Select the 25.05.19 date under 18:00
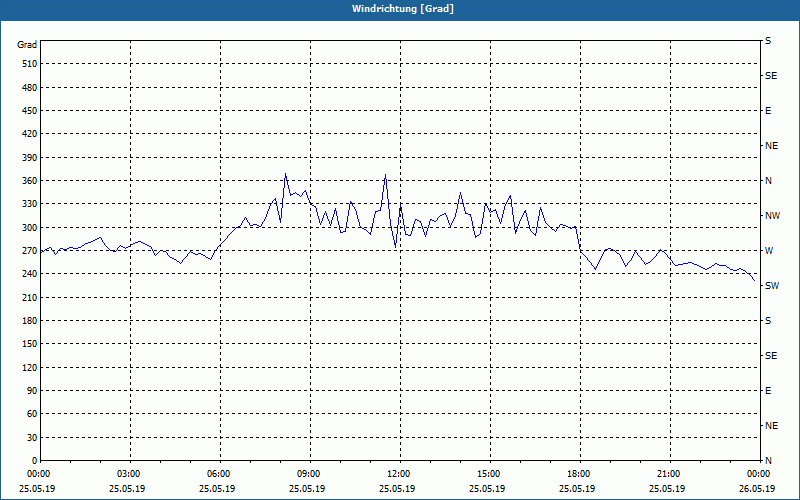800x500 pixels. click(x=577, y=489)
